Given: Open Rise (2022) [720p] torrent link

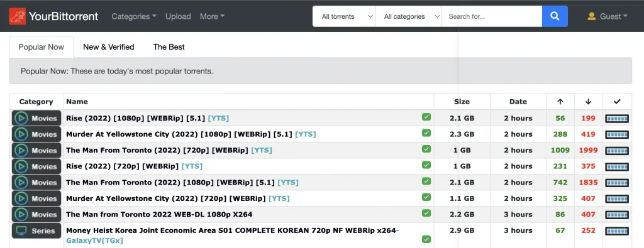Looking at the screenshot, I should pyautogui.click(x=135, y=166).
